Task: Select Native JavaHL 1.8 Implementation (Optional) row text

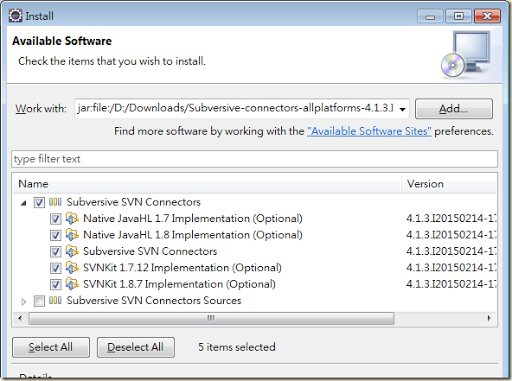Action: coord(193,235)
